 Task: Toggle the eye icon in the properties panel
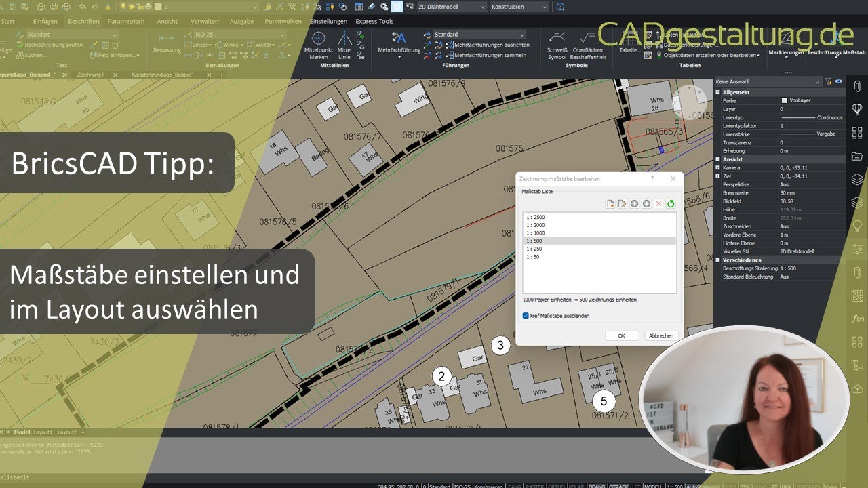point(839,81)
